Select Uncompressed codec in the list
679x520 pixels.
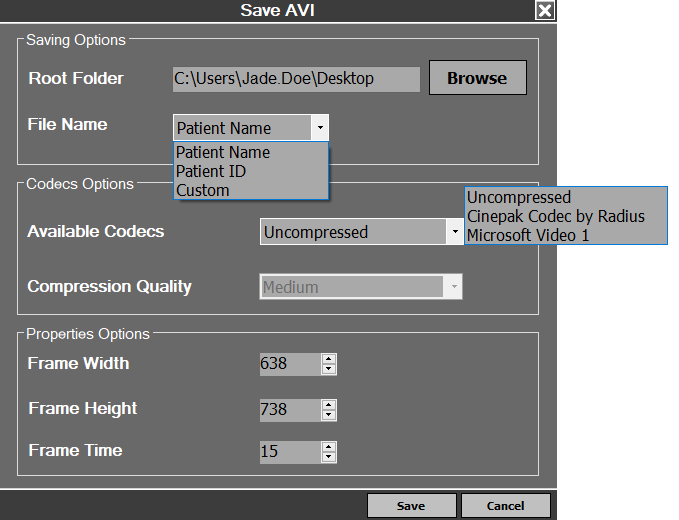point(519,198)
